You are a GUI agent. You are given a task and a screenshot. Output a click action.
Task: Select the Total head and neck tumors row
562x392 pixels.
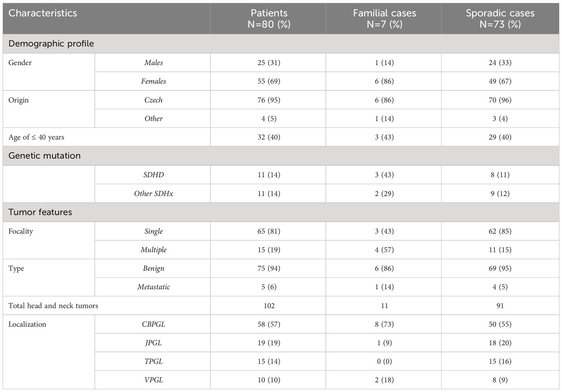click(x=281, y=305)
